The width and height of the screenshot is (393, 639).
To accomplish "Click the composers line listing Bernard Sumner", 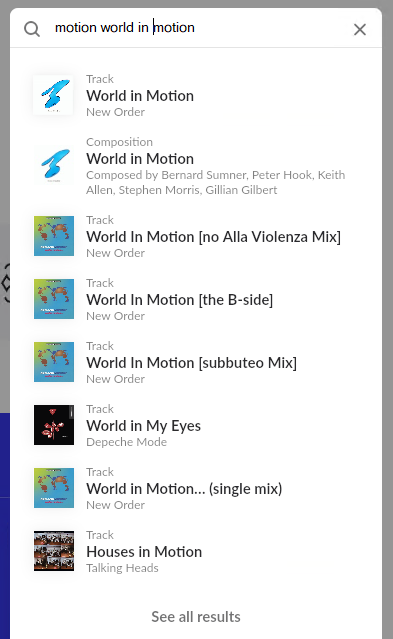I will [x=215, y=182].
